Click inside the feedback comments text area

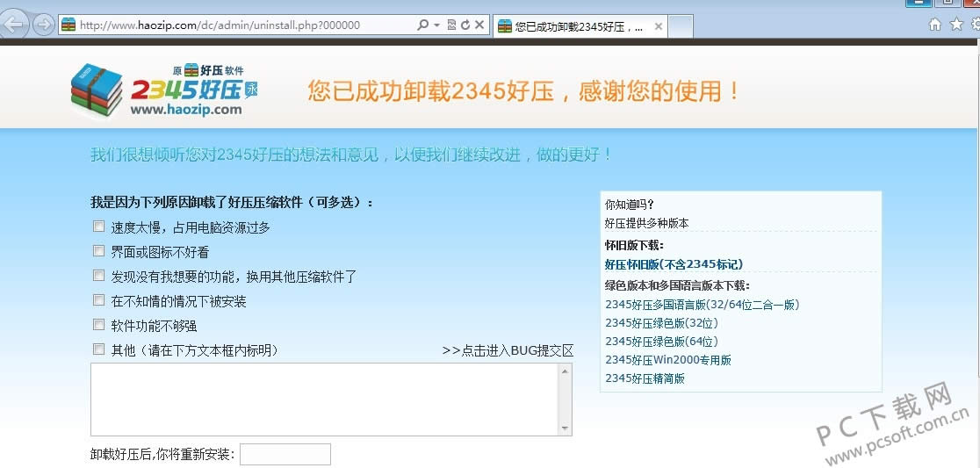[x=325, y=400]
